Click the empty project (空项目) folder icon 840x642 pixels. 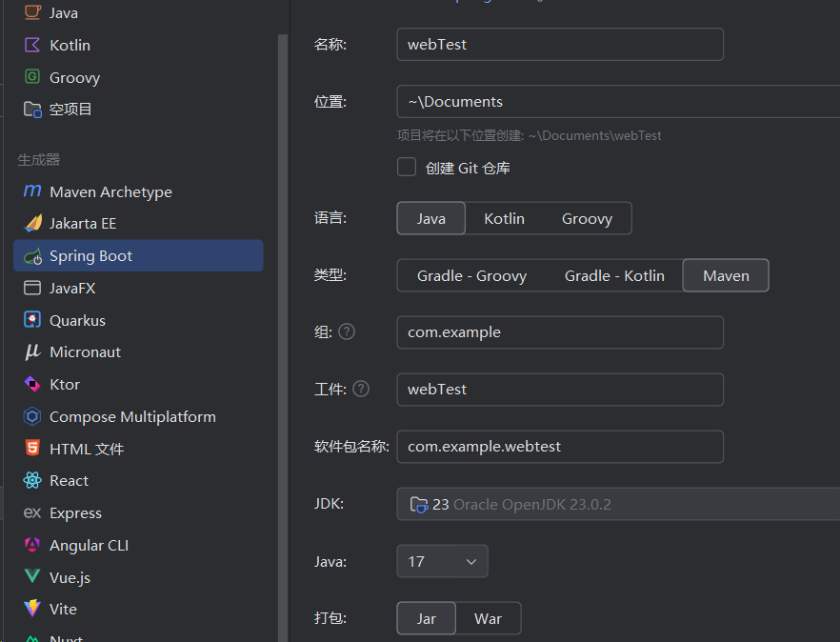32,110
